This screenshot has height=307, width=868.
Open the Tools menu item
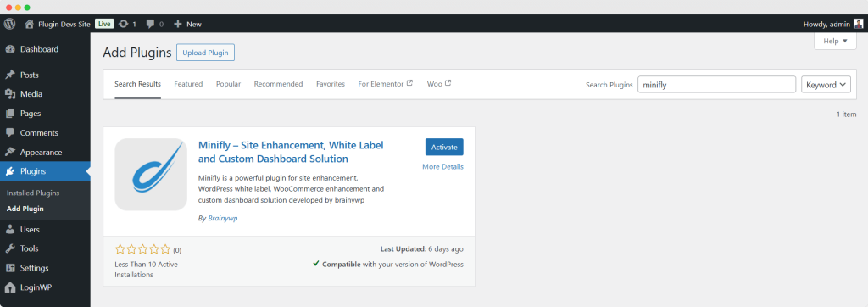coord(45,248)
